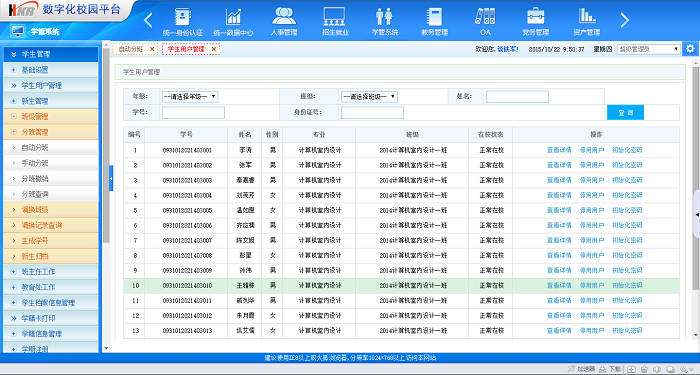Click the blue settings gear icon
Image resolution: width=700 pixels, height=375 pixels.
click(691, 49)
